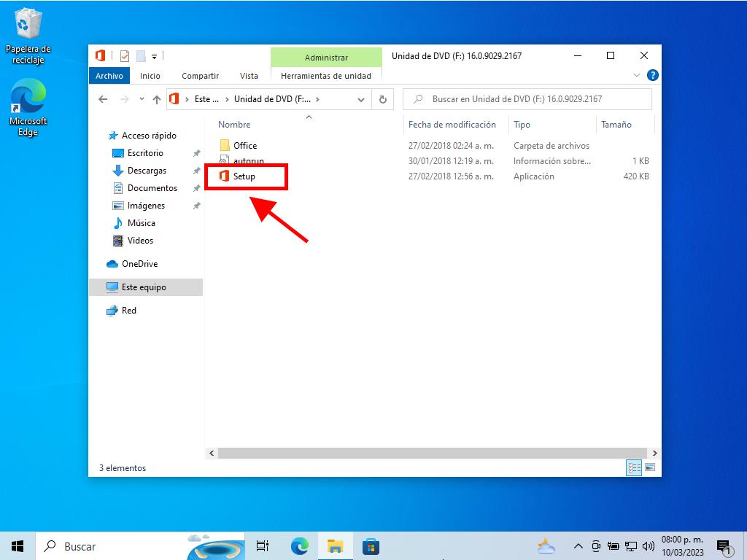Open the Setup application file
Image resolution: width=747 pixels, height=560 pixels.
point(244,176)
